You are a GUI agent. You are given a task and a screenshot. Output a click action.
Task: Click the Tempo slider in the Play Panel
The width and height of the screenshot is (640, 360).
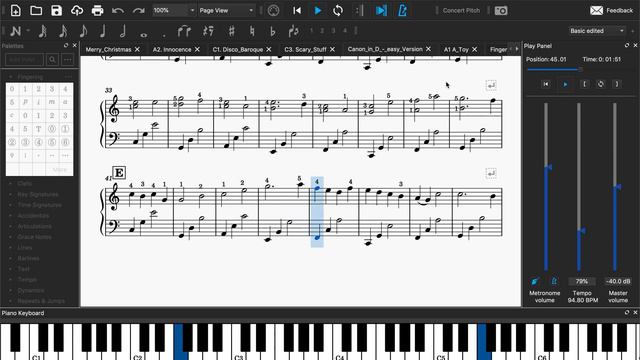point(579,187)
